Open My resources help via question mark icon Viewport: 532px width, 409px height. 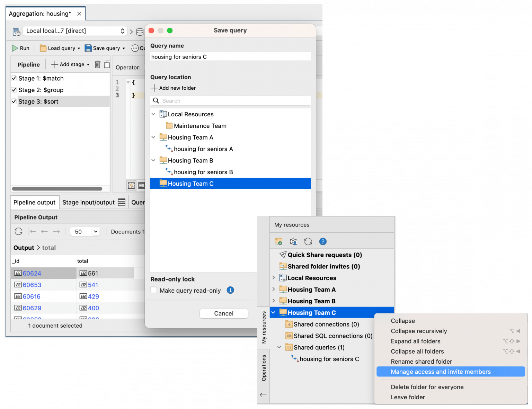click(x=323, y=241)
